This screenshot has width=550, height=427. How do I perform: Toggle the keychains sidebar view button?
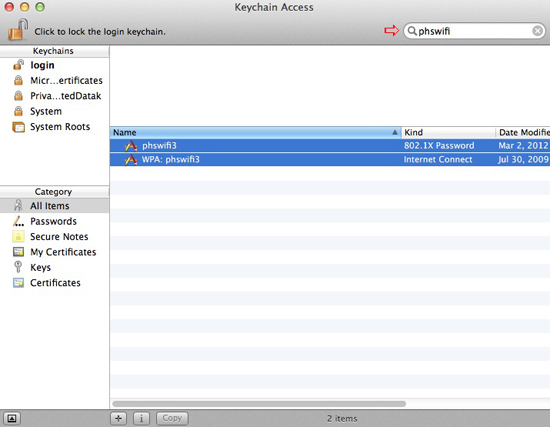(x=12, y=418)
